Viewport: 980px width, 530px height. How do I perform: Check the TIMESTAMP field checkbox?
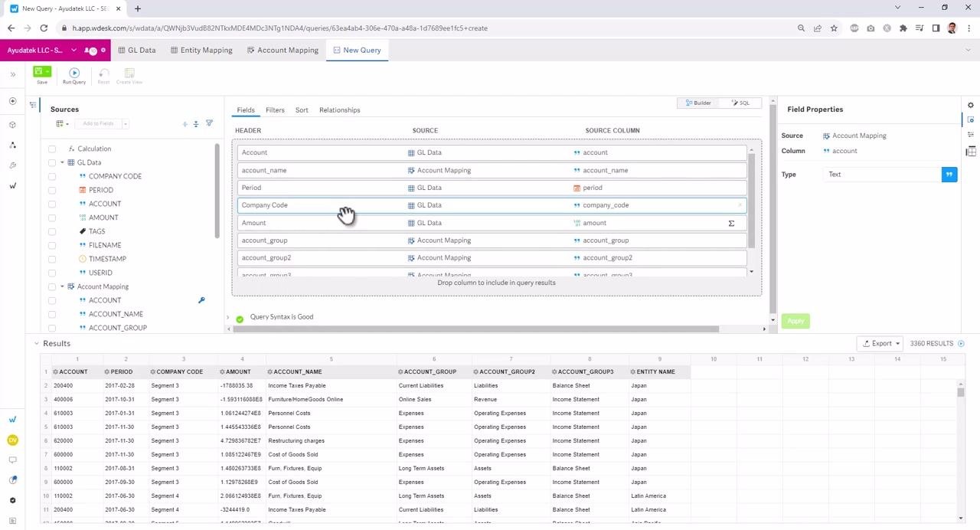[x=52, y=259]
